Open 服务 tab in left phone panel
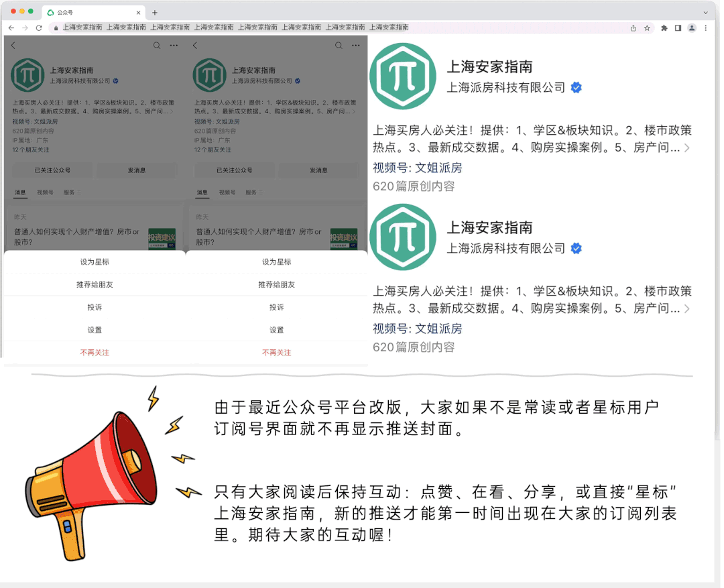724x588 pixels. click(x=72, y=192)
